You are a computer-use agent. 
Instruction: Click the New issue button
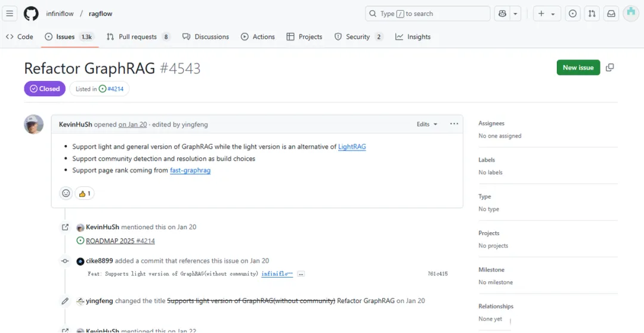click(578, 67)
